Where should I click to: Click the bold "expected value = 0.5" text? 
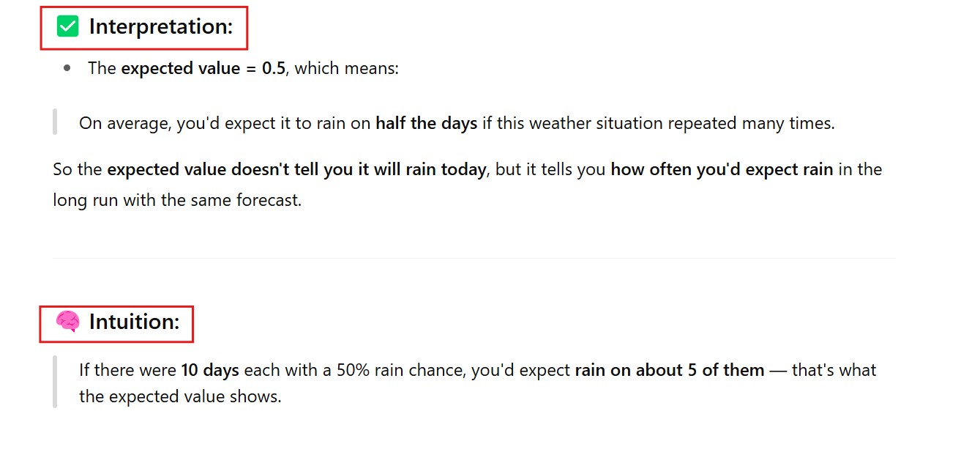[203, 69]
